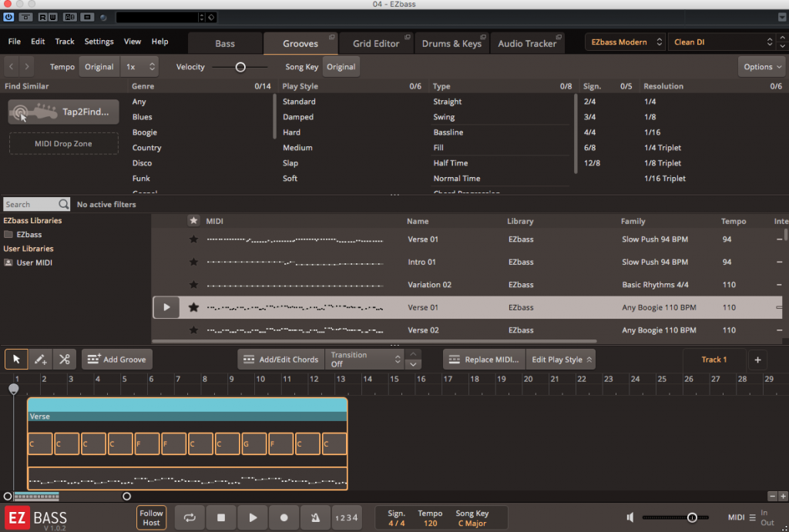Open the time signature 4/4 selector
This screenshot has width=789, height=532.
pyautogui.click(x=397, y=518)
